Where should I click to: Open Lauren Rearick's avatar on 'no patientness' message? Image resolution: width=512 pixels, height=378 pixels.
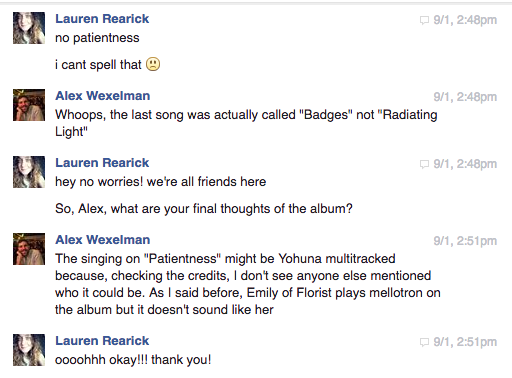point(29,28)
